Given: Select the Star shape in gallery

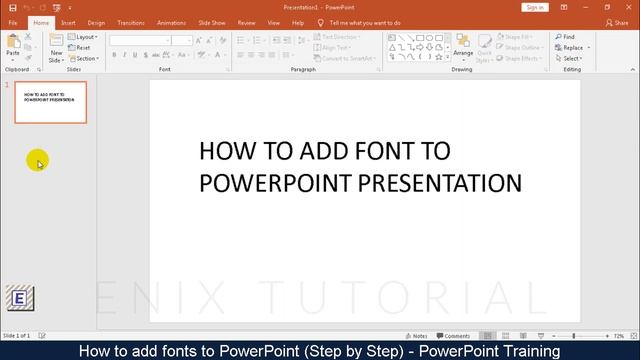Looking at the screenshot, I should click(x=439, y=57).
